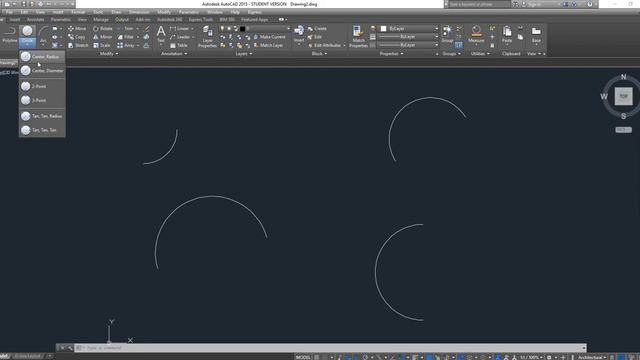Choose Center, Diameter circle option
640x360 pixels.
(x=42, y=71)
